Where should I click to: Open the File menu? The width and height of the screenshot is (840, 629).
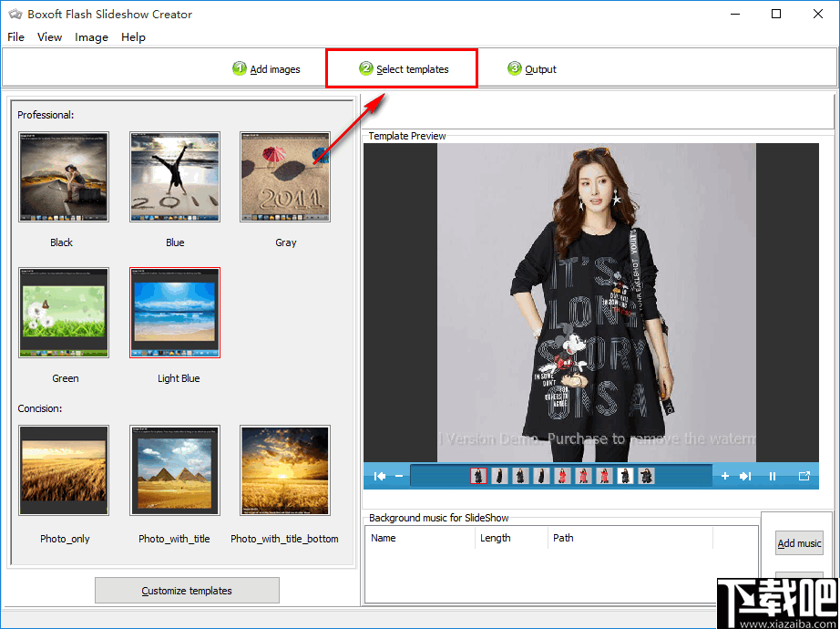15,37
